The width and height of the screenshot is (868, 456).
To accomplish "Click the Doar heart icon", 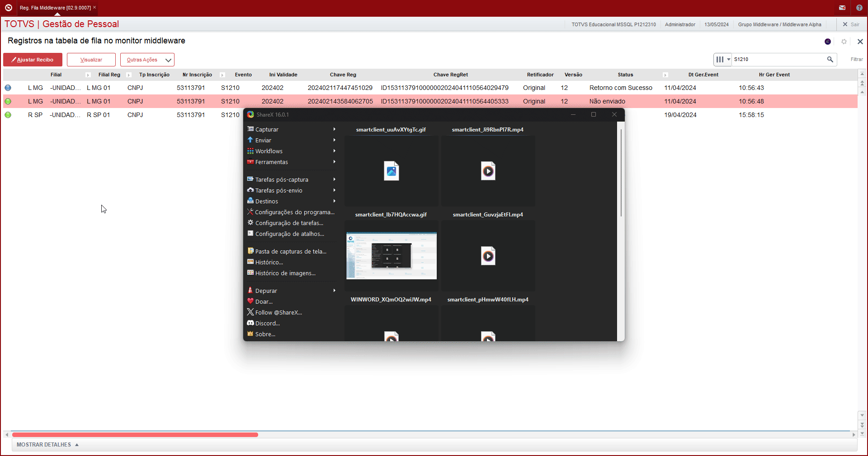I will 250,301.
